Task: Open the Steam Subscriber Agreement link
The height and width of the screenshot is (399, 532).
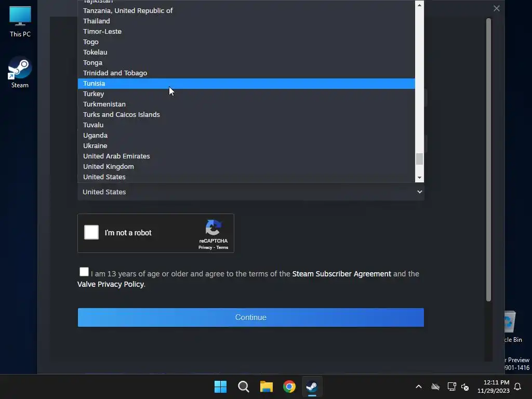Action: point(342,274)
